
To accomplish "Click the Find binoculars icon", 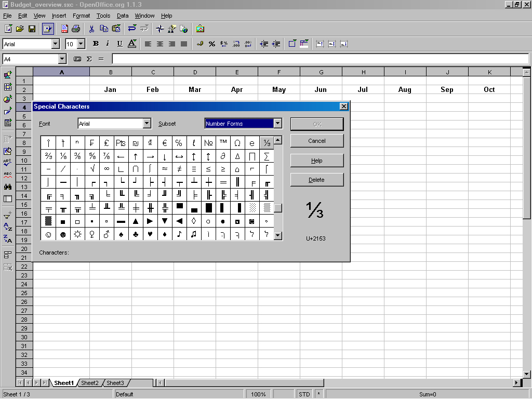I will (x=8, y=187).
